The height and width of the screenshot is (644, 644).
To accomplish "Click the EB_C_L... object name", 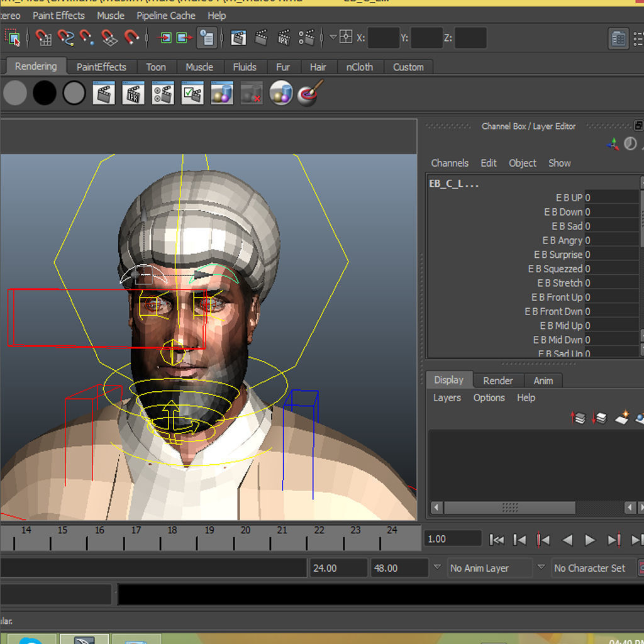I will 454,184.
